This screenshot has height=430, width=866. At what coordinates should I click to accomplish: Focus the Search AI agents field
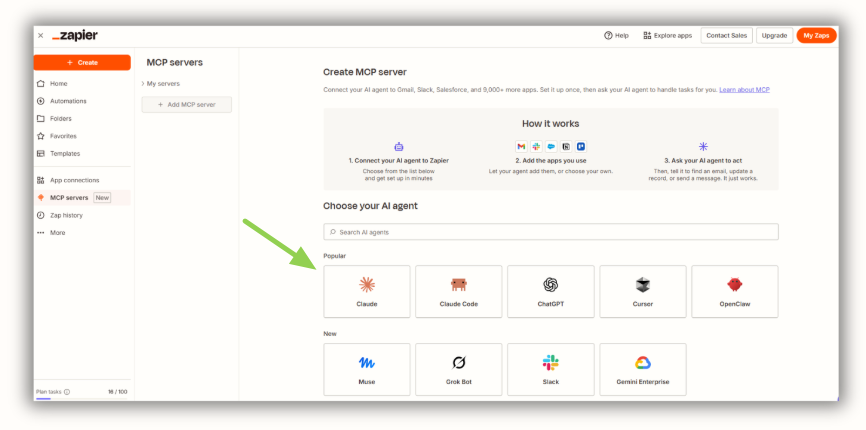[x=551, y=232]
